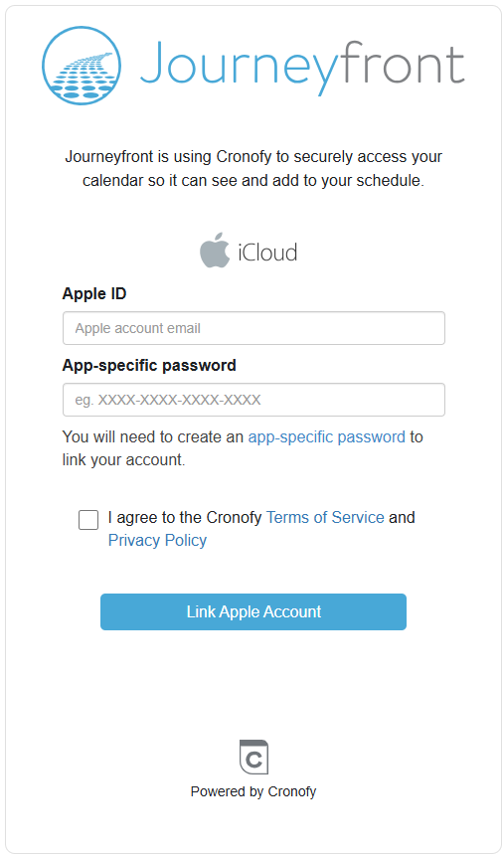Focus the Apple account email field

[x=253, y=328]
